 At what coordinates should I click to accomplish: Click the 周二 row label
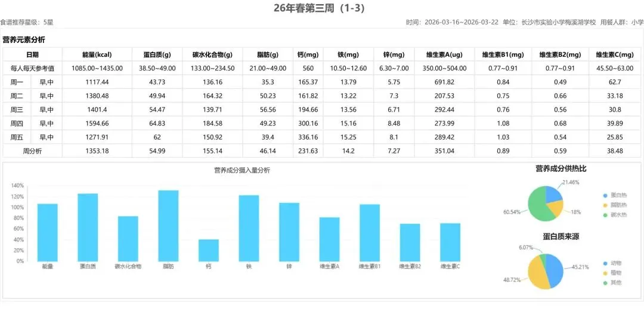click(x=17, y=96)
